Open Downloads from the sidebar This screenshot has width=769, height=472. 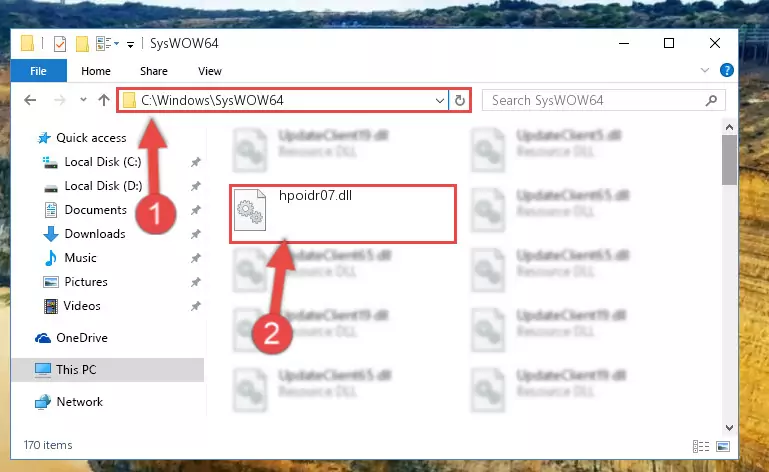pos(95,234)
